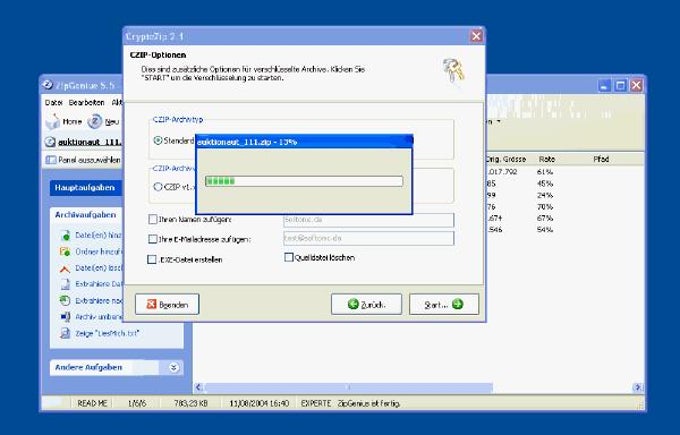Click the Beenden button
This screenshot has height=435, width=680.
[x=167, y=304]
